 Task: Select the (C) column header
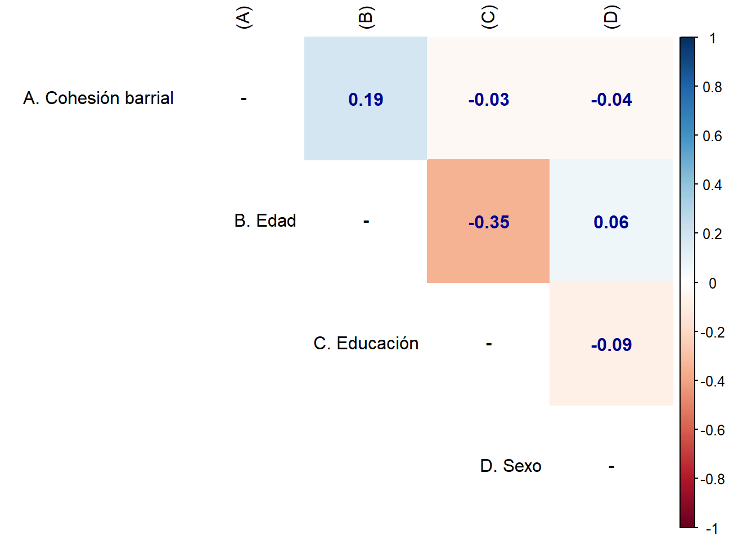coord(488,17)
